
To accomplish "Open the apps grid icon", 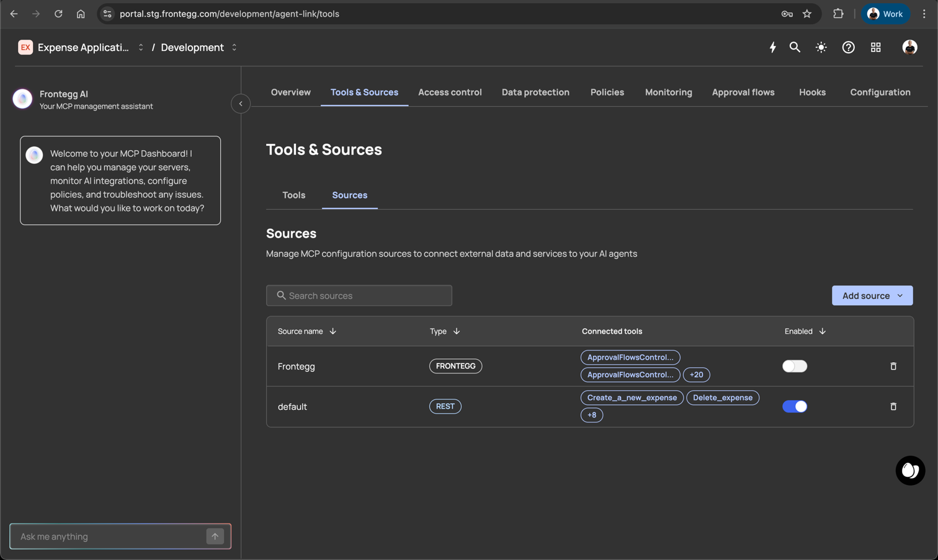I will click(875, 47).
